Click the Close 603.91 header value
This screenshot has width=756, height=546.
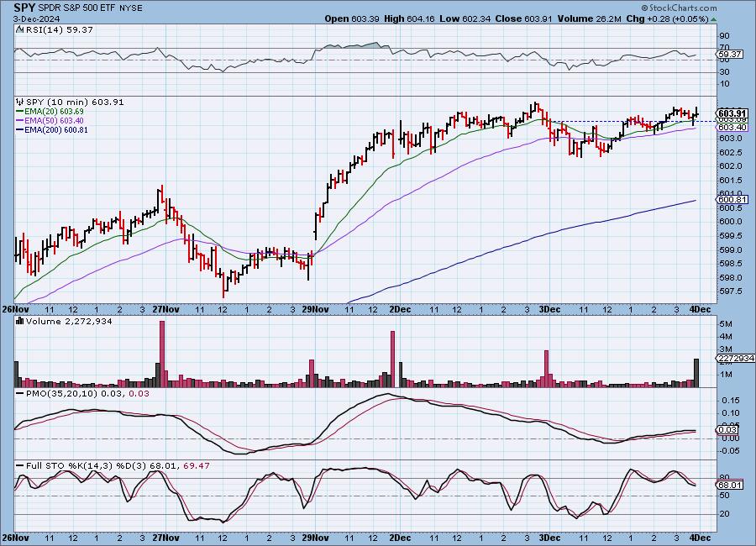coord(524,18)
